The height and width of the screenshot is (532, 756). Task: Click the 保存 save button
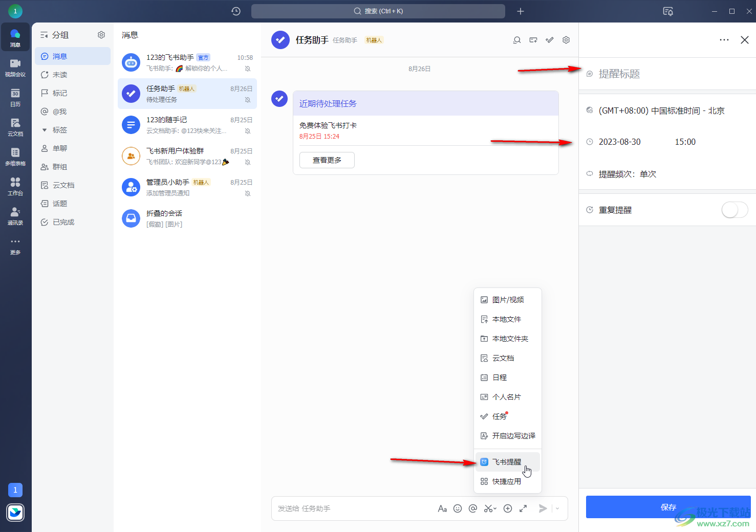coord(668,507)
